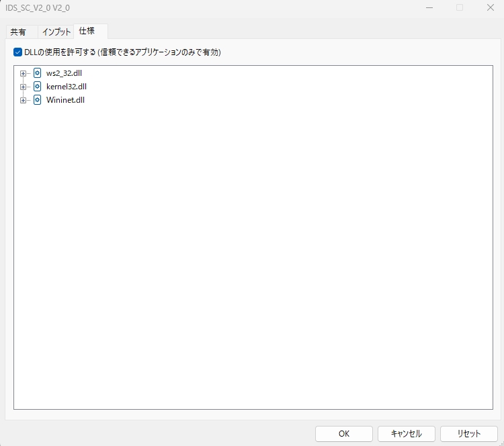Click the リセット button
This screenshot has height=446, width=504.
click(x=469, y=434)
